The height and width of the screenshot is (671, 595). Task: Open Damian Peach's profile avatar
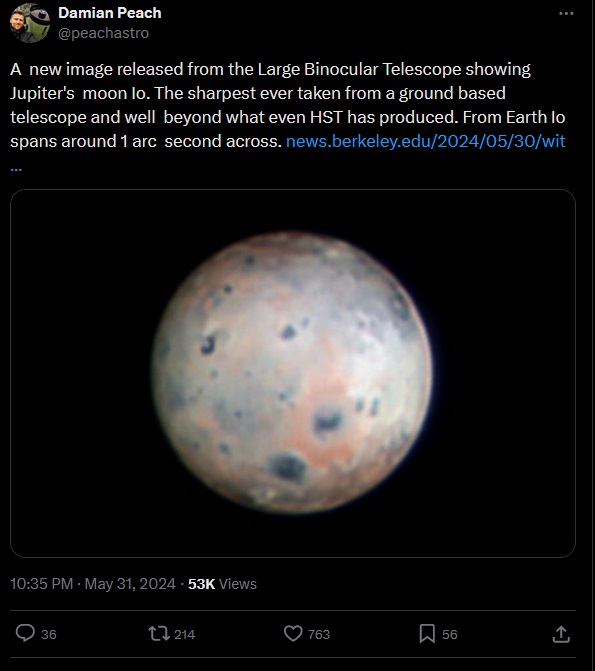(x=30, y=23)
